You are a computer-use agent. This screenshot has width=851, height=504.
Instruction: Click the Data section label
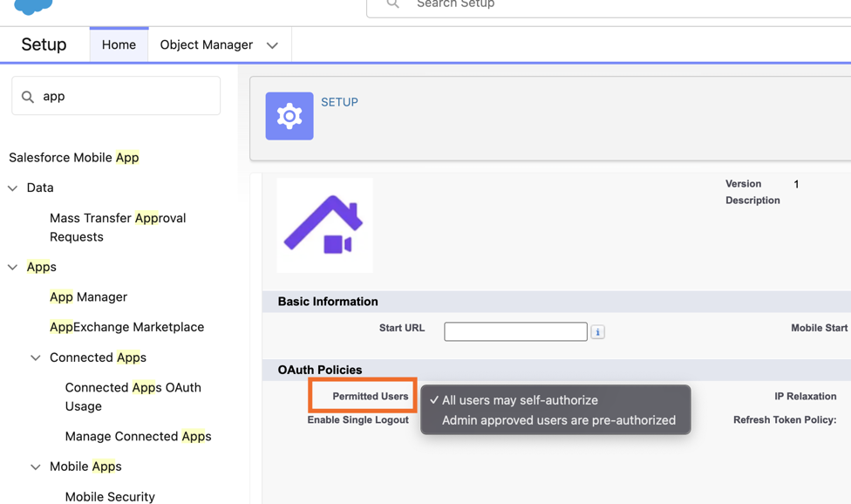pos(40,187)
